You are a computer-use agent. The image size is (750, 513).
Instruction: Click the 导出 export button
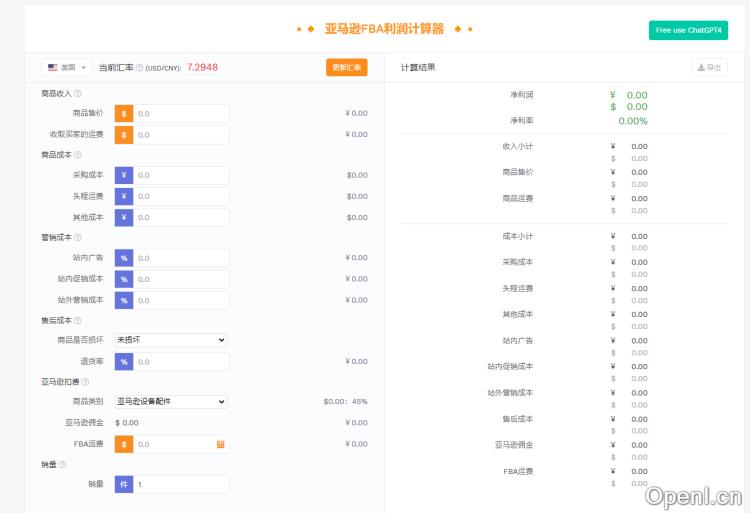point(709,67)
